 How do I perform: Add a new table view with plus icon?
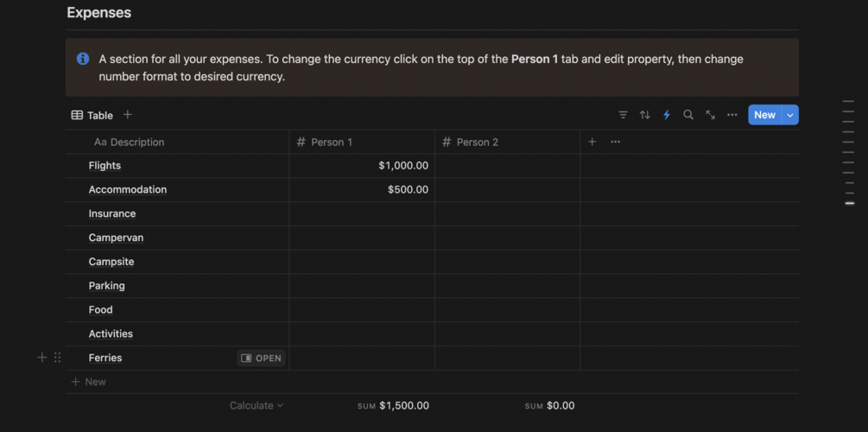[128, 115]
